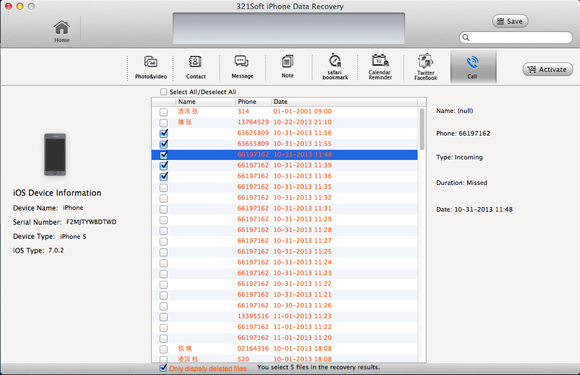
Task: Check the row with phone 314
Action: [x=163, y=112]
